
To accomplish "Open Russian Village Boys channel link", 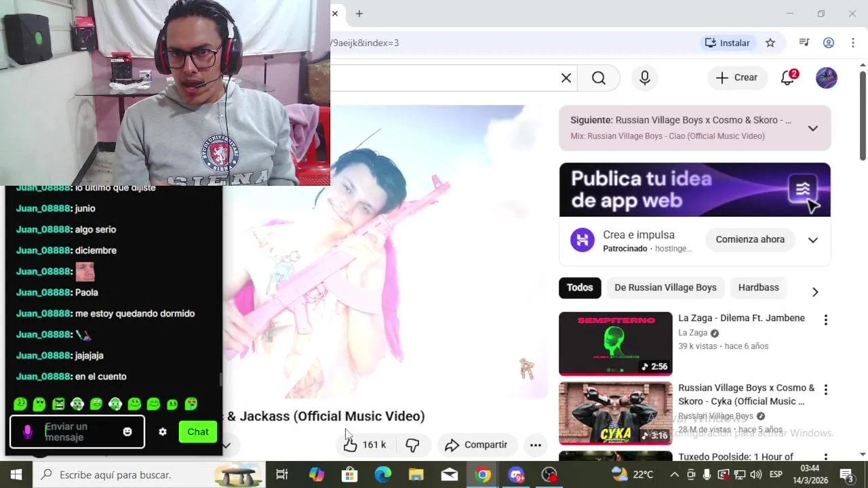I will pos(715,416).
